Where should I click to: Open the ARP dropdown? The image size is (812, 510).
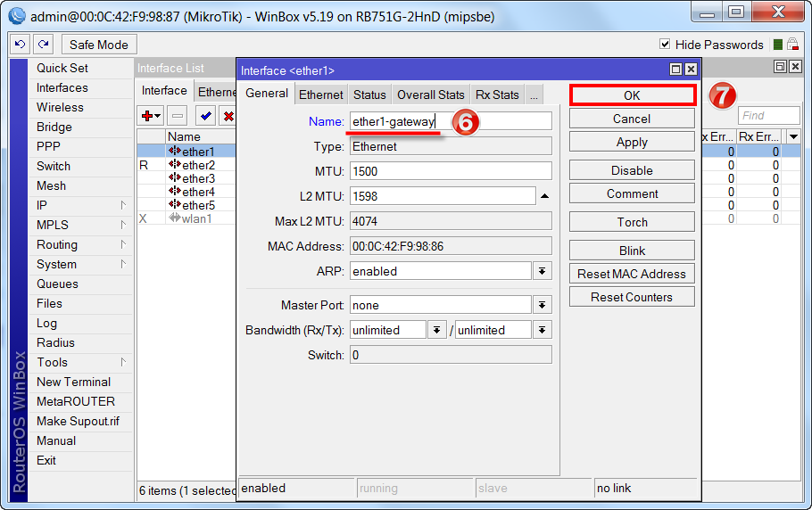(x=542, y=271)
